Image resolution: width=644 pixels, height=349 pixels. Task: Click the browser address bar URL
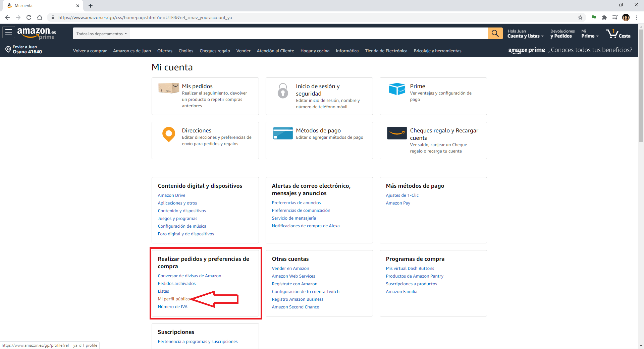pyautogui.click(x=145, y=17)
